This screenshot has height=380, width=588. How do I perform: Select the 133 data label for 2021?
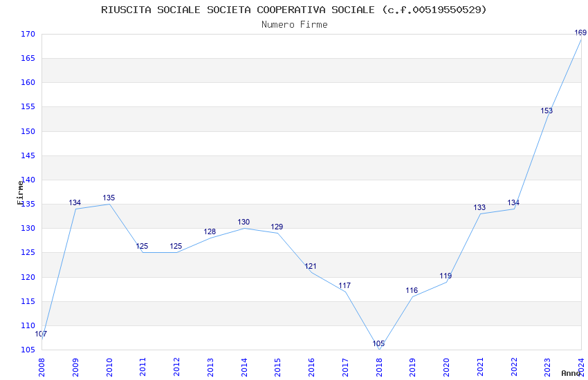click(479, 207)
